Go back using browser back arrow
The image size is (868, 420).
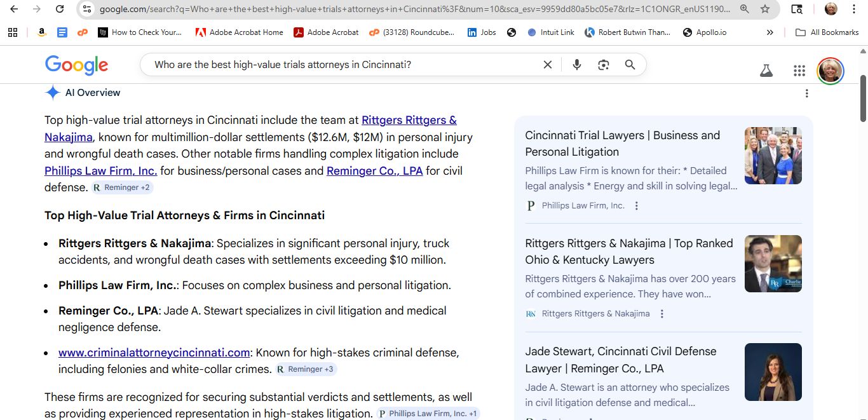(x=14, y=9)
